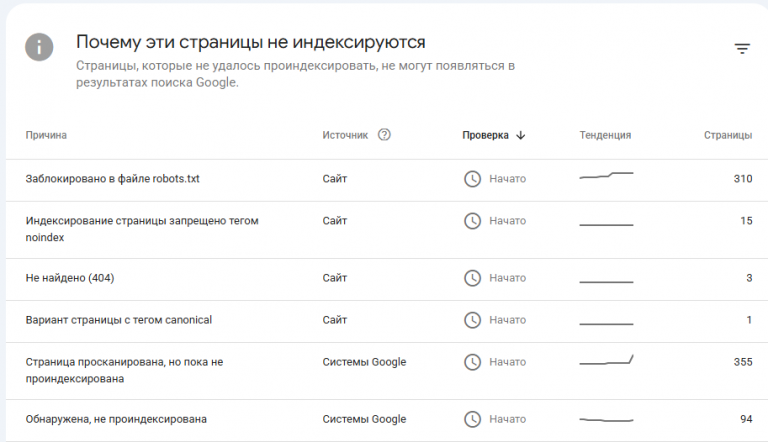Click the help icon next to Источник
768x442 pixels.
(x=384, y=135)
